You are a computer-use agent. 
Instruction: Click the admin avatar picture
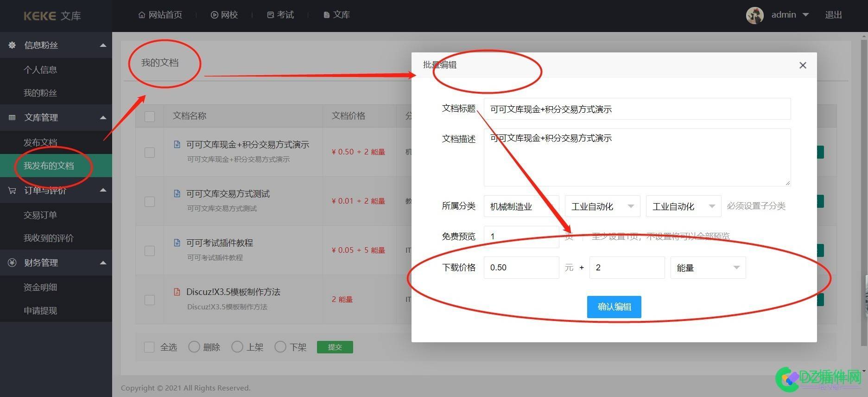point(755,15)
